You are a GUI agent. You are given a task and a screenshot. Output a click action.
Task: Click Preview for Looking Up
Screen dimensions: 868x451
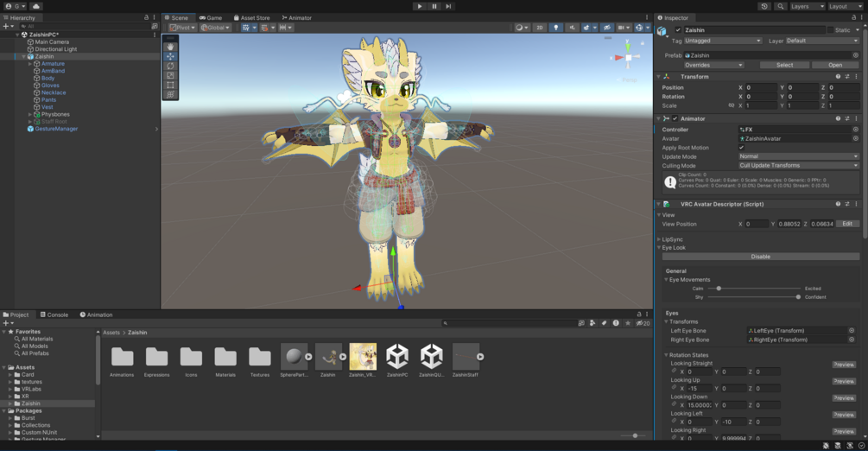coord(844,381)
